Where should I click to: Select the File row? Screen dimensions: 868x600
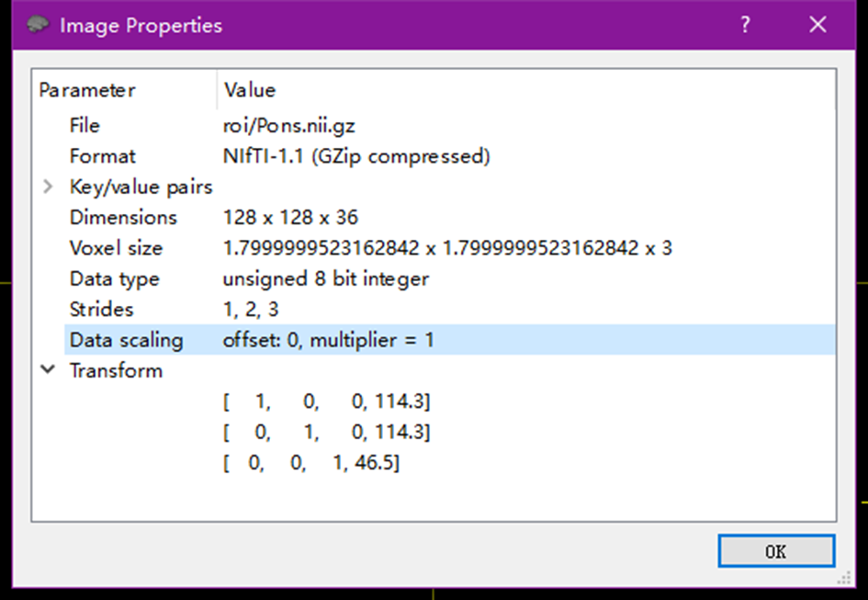[x=85, y=126]
